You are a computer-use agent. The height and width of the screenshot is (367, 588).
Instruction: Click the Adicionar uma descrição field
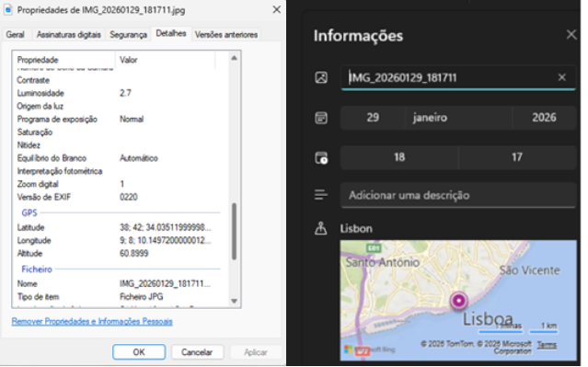458,195
